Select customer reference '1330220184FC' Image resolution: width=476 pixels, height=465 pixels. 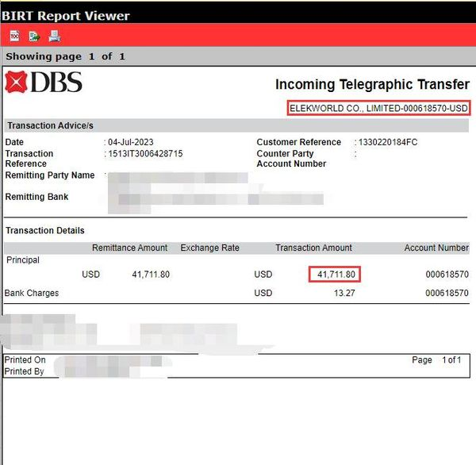388,142
